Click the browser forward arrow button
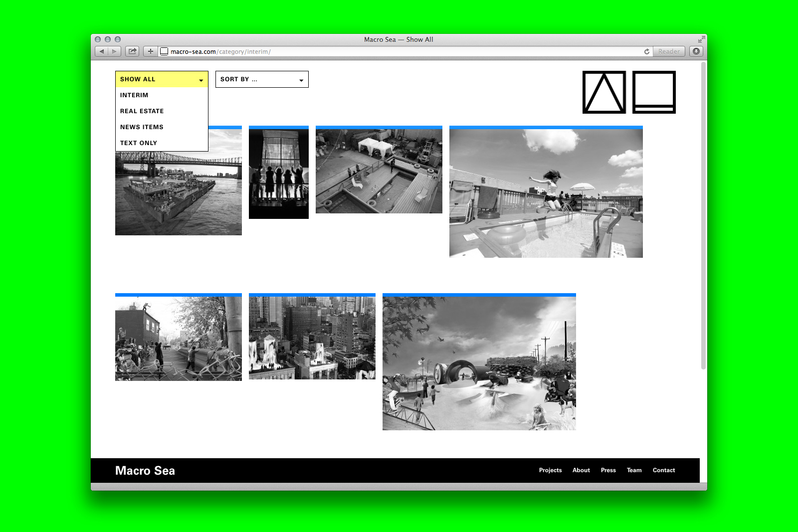Viewport: 798px width, 532px height. click(x=115, y=51)
